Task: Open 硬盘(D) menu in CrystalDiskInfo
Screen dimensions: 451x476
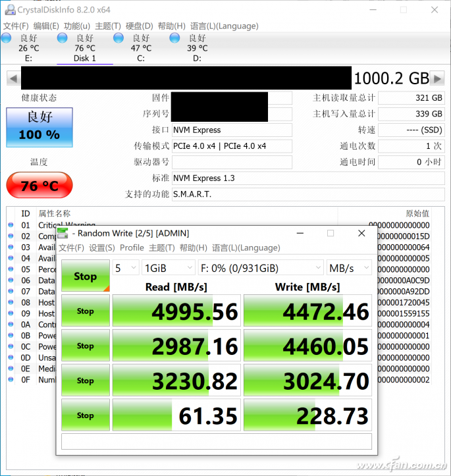Action: click(x=140, y=26)
